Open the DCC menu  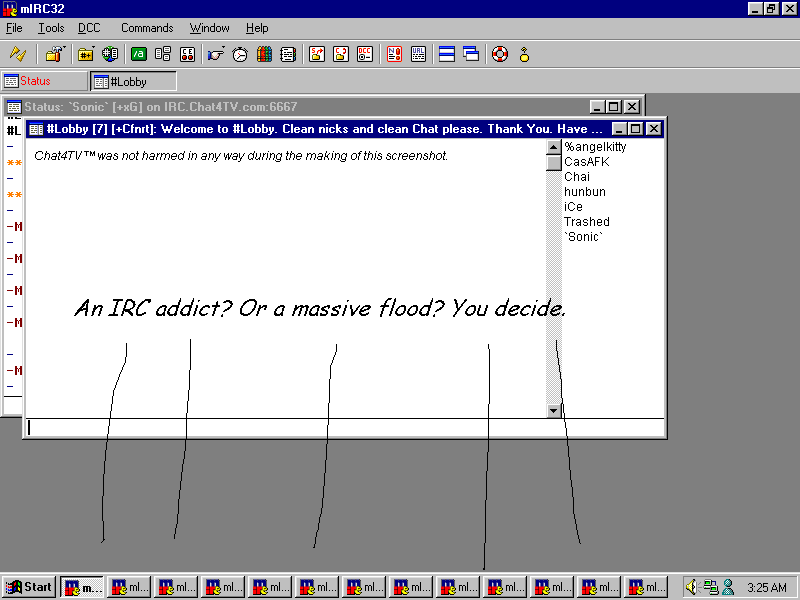tap(90, 28)
